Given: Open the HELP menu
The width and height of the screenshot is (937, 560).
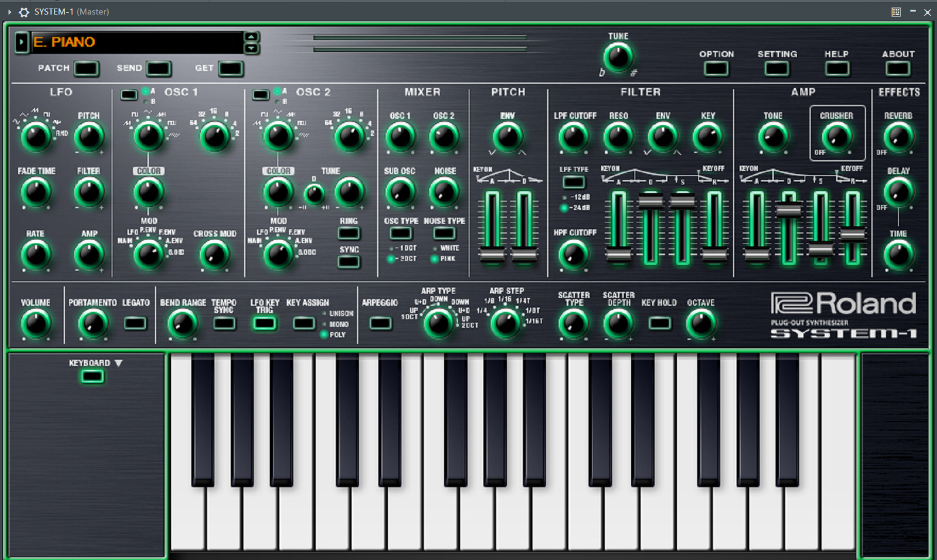Looking at the screenshot, I should tap(837, 69).
